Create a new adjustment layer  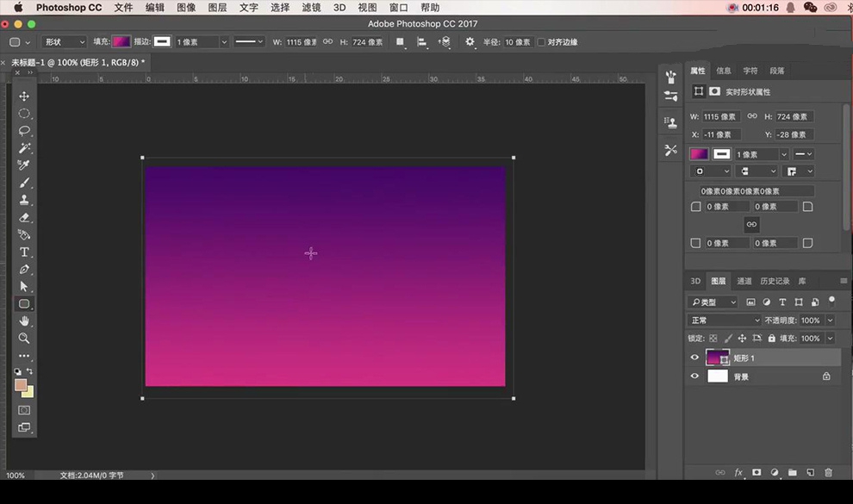coord(774,472)
